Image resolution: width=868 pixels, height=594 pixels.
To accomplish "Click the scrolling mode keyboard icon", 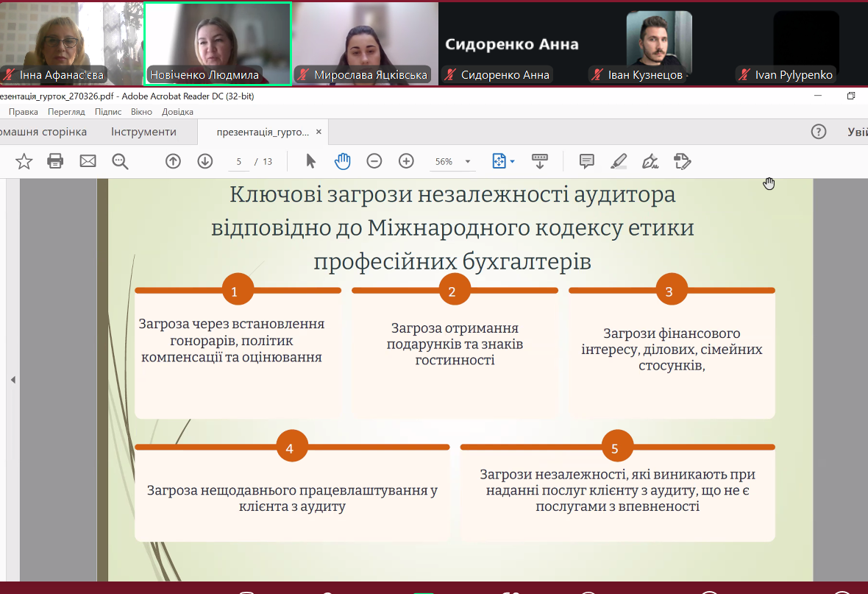I will pyautogui.click(x=540, y=161).
